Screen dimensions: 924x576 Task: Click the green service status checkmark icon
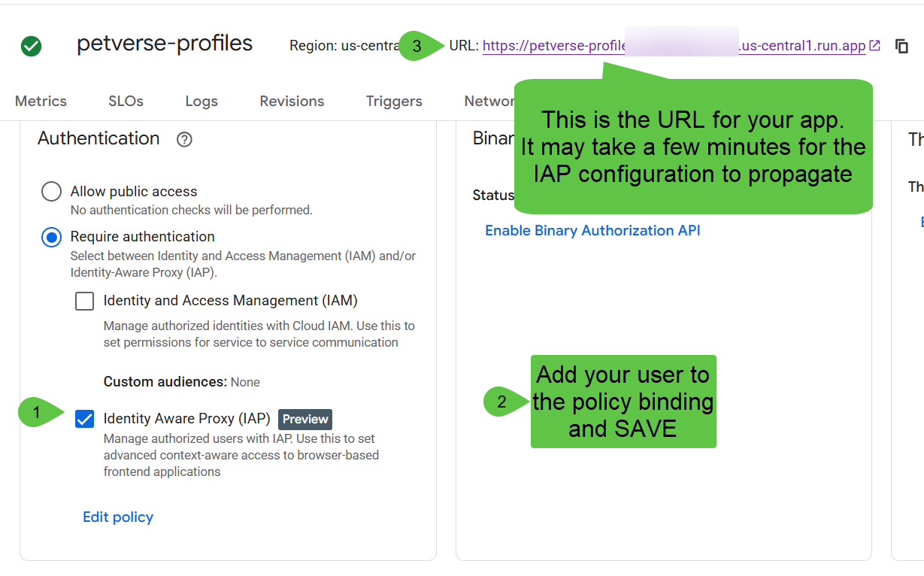(x=31, y=47)
